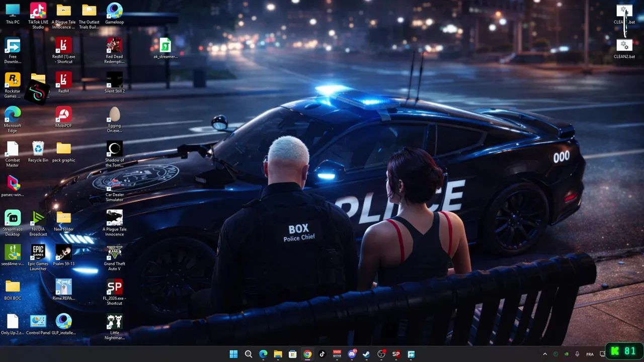Launch Red Dead Redemption shortcut
The image size is (644, 362).
coord(114,51)
